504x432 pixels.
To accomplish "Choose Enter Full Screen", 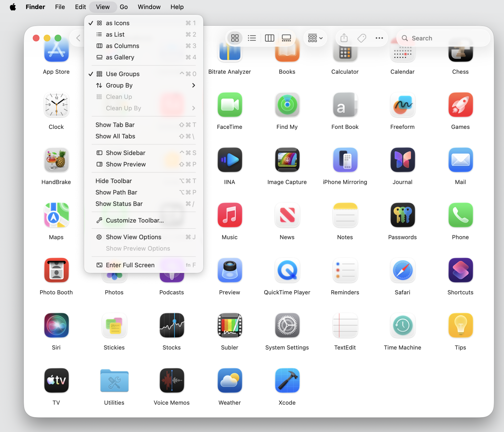I will 130,265.
